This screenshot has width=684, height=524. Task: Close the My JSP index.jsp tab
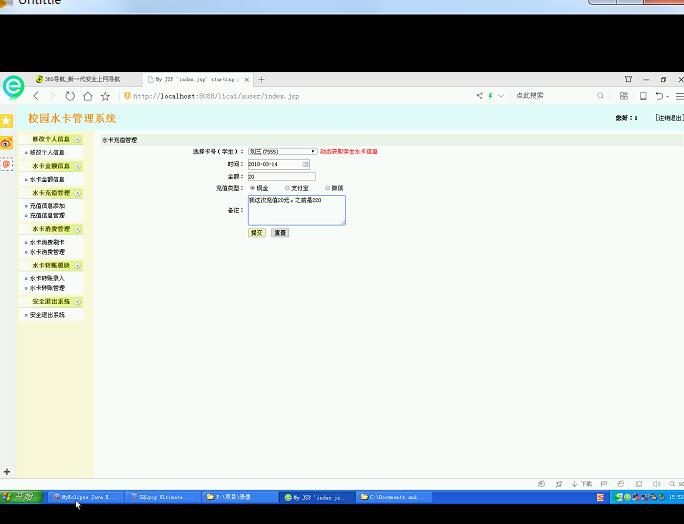[246, 79]
